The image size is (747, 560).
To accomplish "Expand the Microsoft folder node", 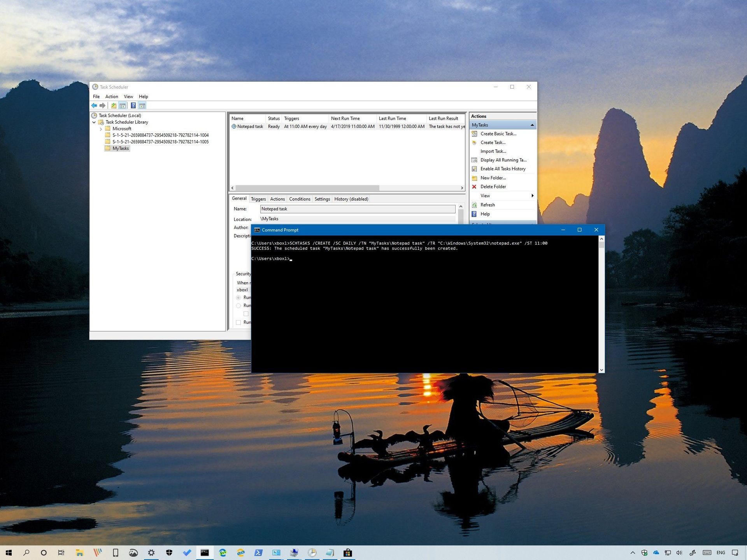I will (101, 128).
